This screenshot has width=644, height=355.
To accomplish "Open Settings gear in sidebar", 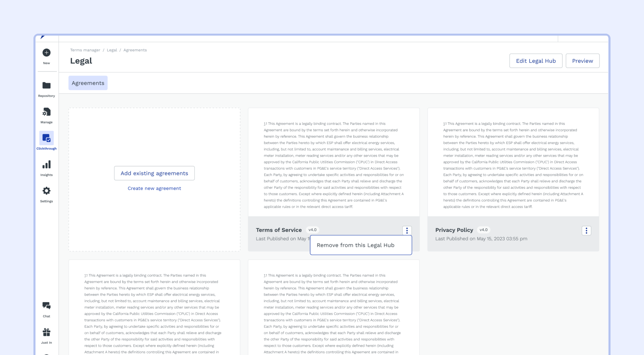I will pyautogui.click(x=46, y=191).
